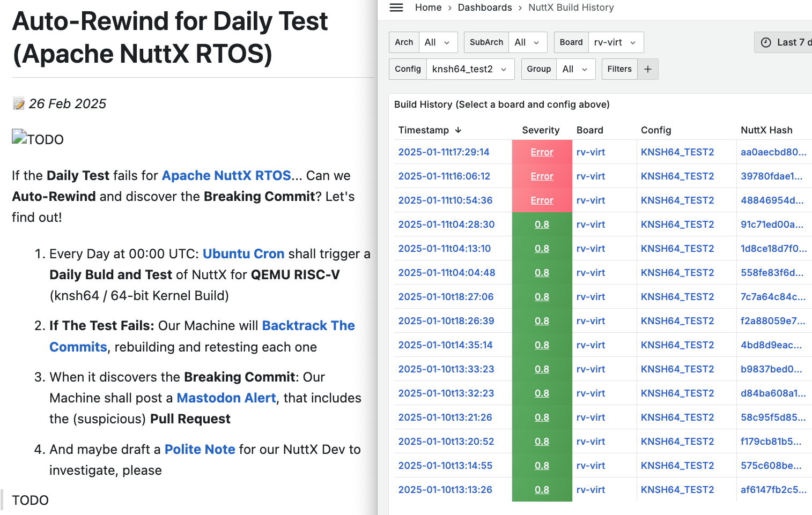Open build timestamp 2025-01-10t13:21:26
Image resolution: width=812 pixels, height=515 pixels.
[445, 417]
